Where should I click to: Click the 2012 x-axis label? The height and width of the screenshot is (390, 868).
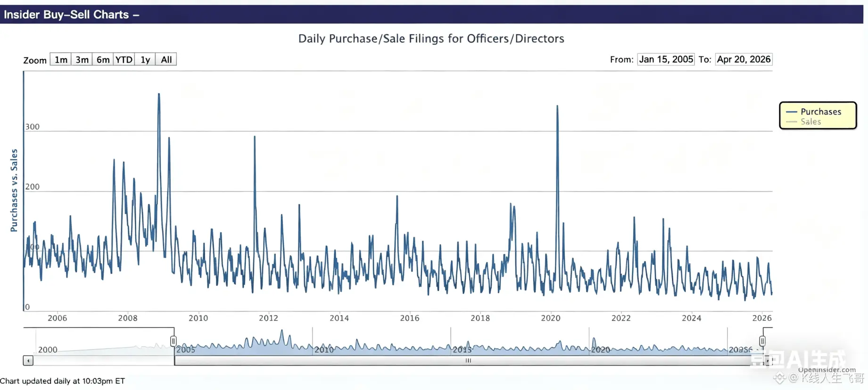(269, 318)
